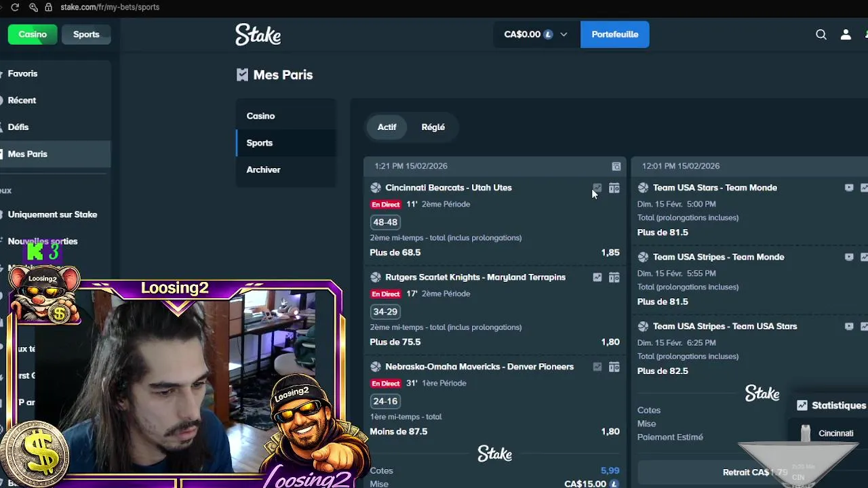Viewport: 868px width, 488px height.
Task: Click the Plus de 75.5 selection text
Action: pyautogui.click(x=395, y=342)
